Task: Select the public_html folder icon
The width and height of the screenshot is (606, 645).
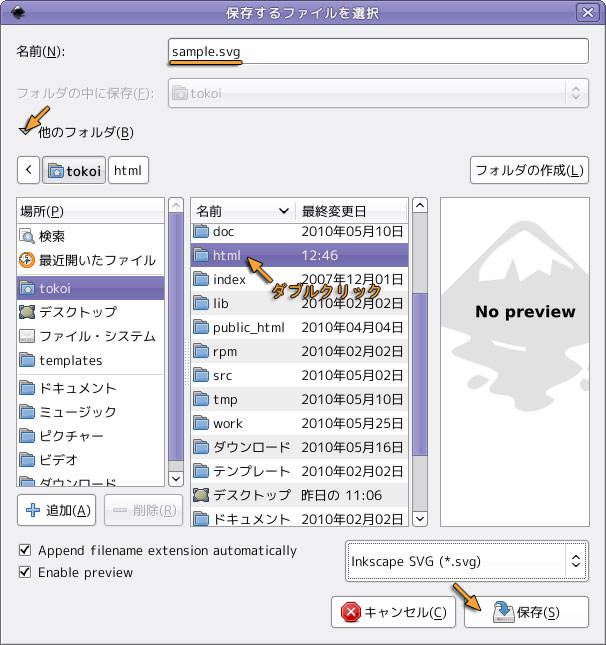Action: point(201,327)
